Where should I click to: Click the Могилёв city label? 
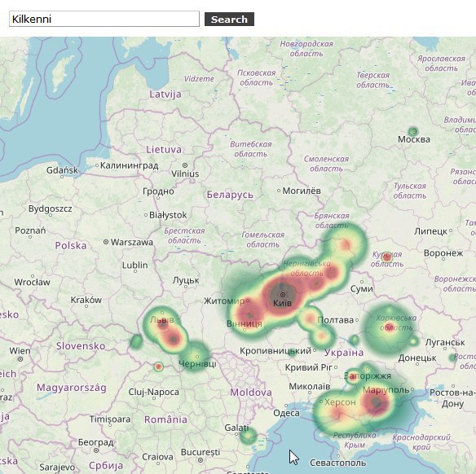[302, 191]
